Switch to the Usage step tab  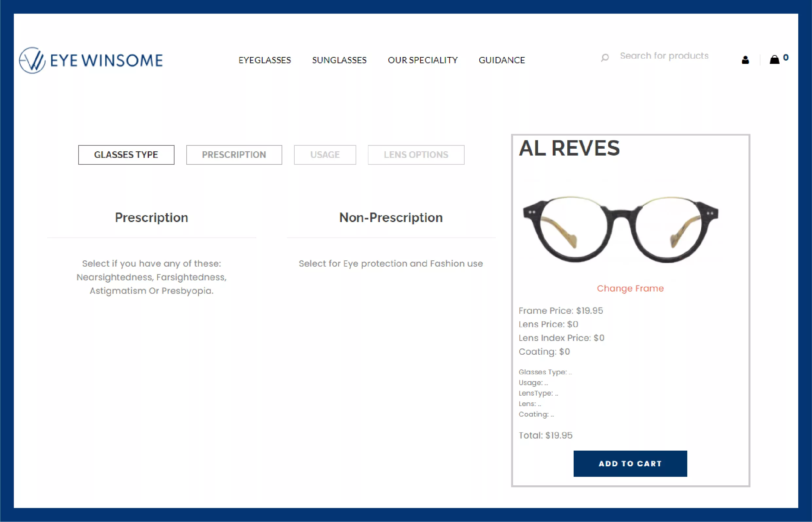click(x=325, y=155)
